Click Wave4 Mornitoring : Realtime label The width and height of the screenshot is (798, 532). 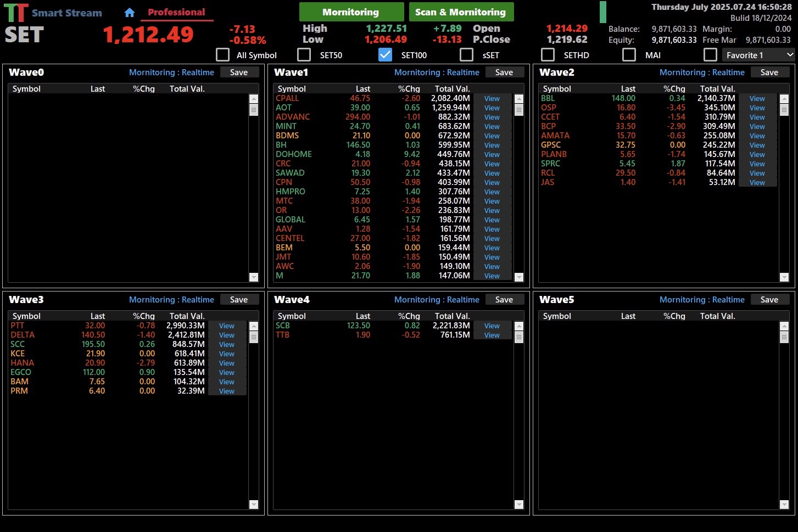coord(437,299)
